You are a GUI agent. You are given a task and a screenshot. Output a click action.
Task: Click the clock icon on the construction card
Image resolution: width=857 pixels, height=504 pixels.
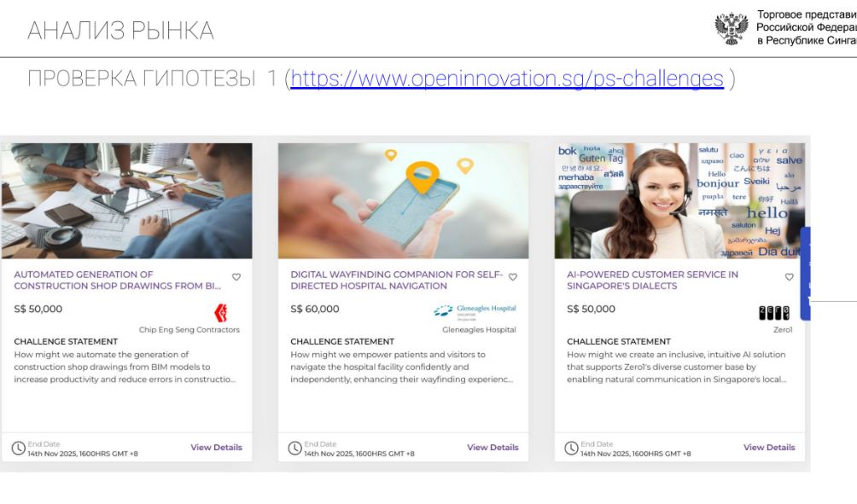19,449
